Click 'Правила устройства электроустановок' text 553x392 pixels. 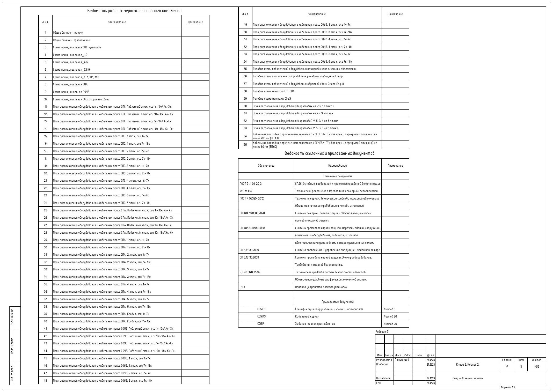tap(321, 287)
